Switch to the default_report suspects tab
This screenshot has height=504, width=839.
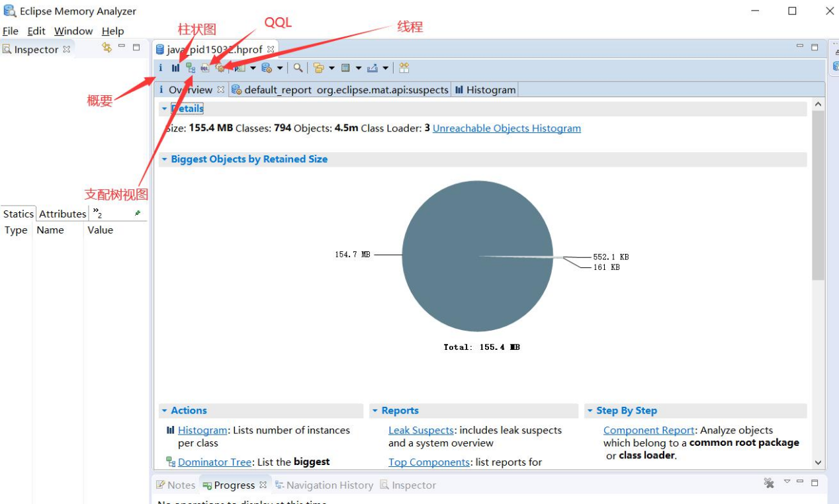click(x=340, y=89)
